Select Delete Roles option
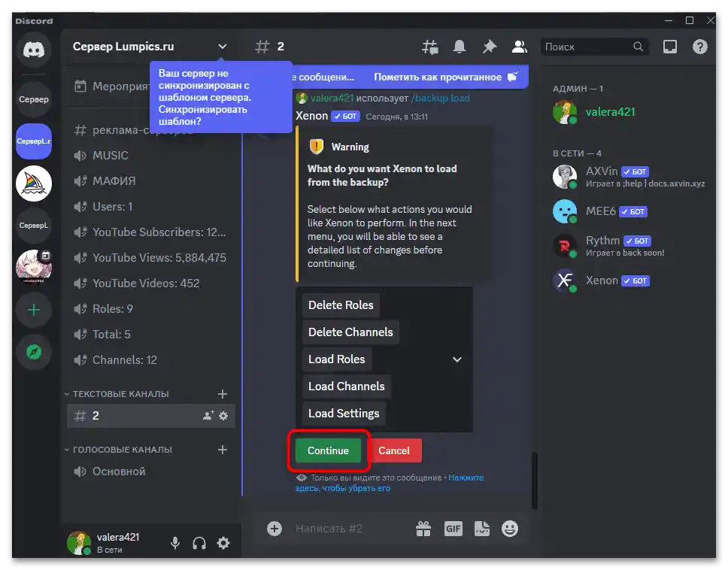The width and height of the screenshot is (728, 570). pos(341,305)
